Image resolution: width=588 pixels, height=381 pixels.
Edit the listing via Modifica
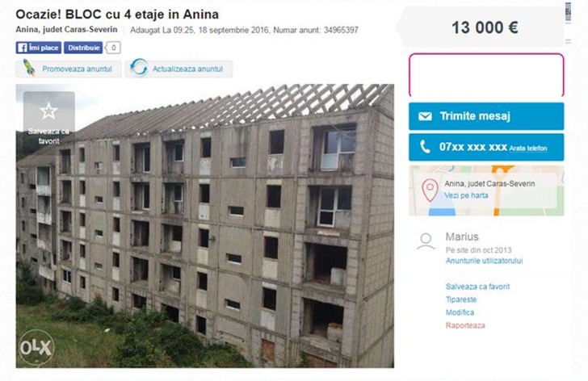(x=460, y=312)
